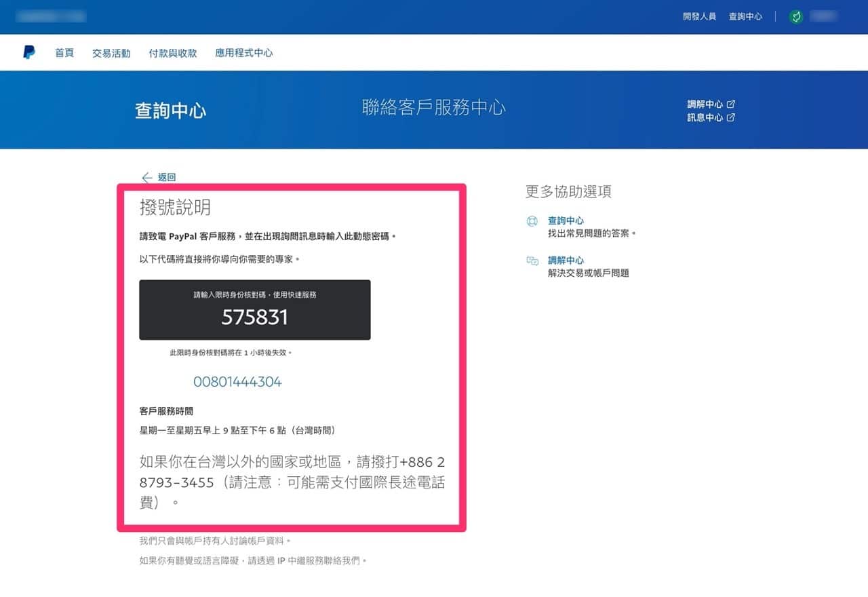Open the 應用程式中心 menu item

[244, 53]
